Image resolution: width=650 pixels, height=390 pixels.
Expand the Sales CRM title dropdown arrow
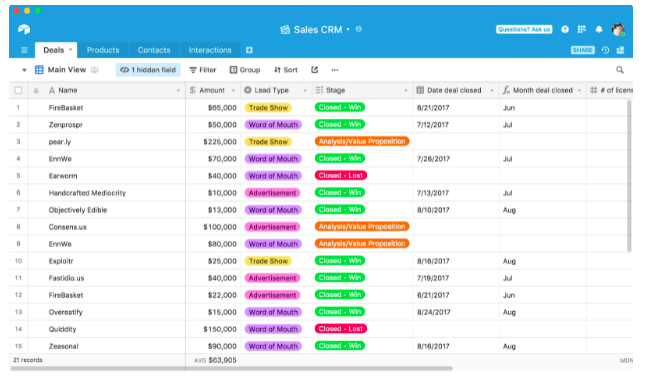(x=348, y=29)
